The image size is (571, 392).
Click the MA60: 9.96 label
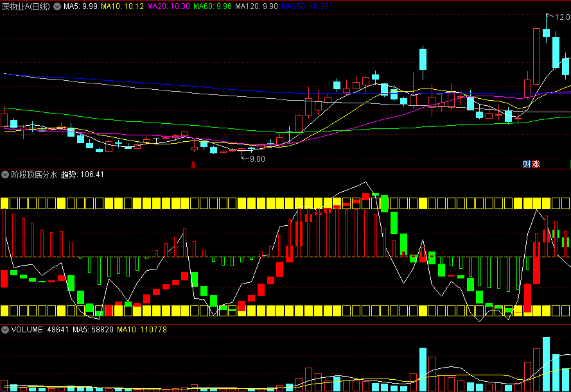(x=213, y=6)
